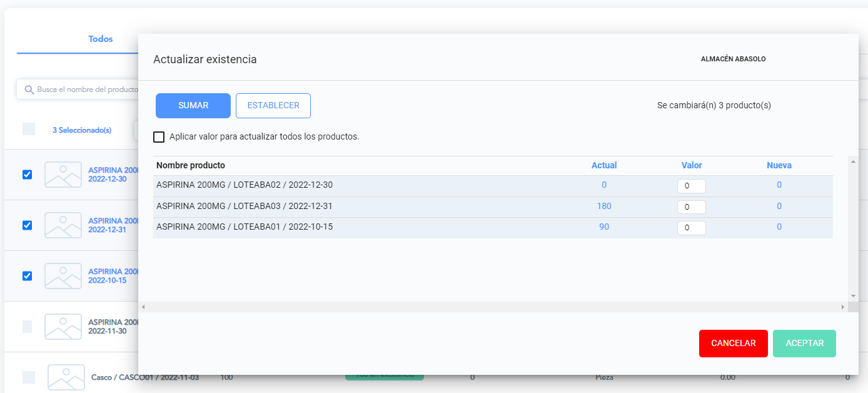Switch to the Todos tab
The width and height of the screenshot is (868, 393).
[101, 39]
